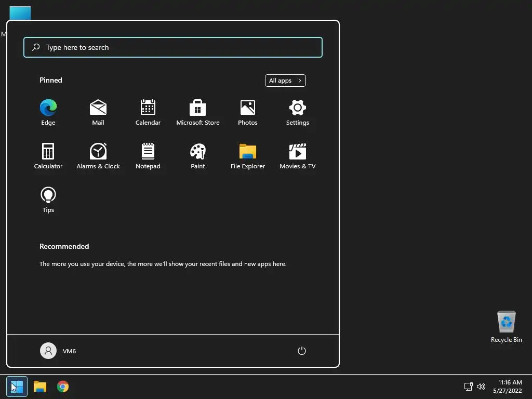
Task: Select the partially hidden desktop icon top-left
Action: 20,13
